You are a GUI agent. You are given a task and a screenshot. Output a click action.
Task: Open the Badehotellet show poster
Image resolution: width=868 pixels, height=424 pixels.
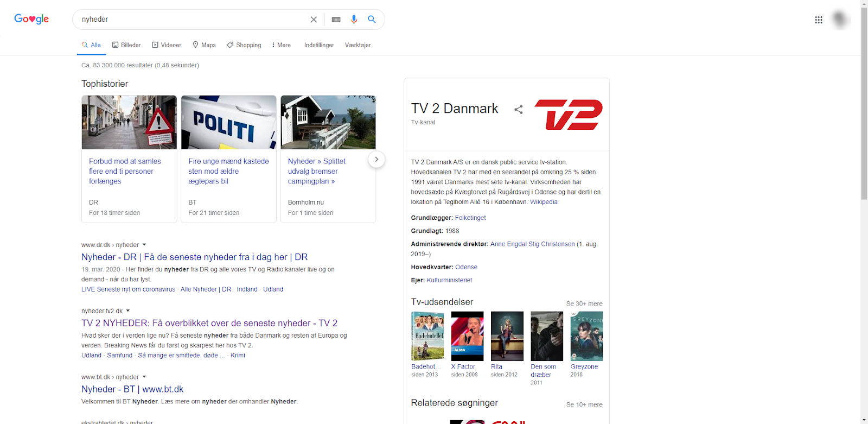pyautogui.click(x=427, y=336)
